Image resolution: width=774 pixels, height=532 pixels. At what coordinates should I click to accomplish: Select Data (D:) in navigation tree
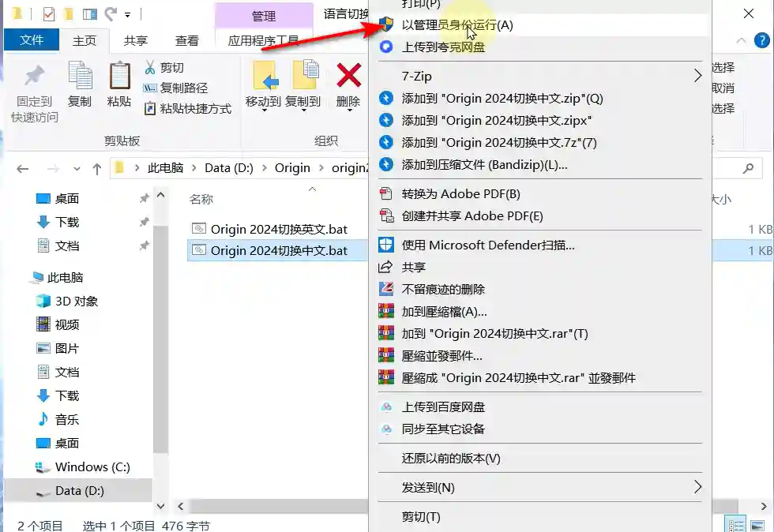pyautogui.click(x=79, y=491)
